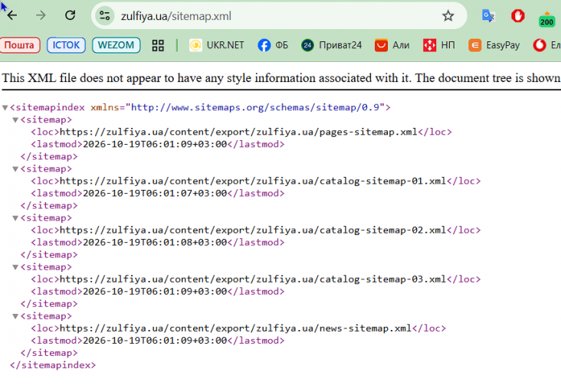Image resolution: width=561 pixels, height=392 pixels.
Task: Click lastmod value 2026-10-19T06:01:07+03:00
Action: coord(155,193)
